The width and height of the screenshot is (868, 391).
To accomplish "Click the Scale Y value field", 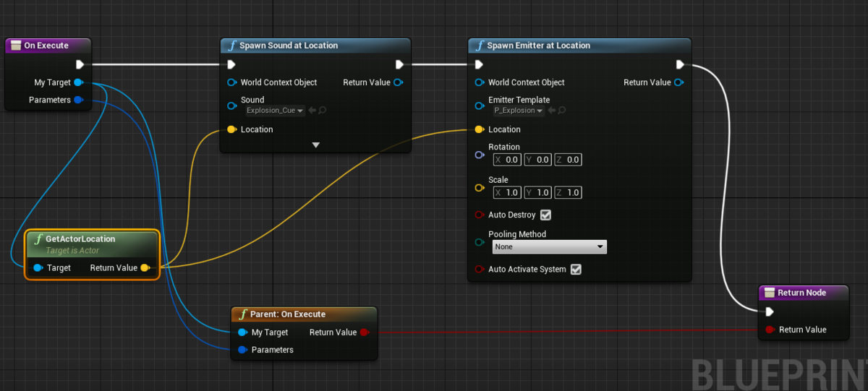I will coord(537,192).
